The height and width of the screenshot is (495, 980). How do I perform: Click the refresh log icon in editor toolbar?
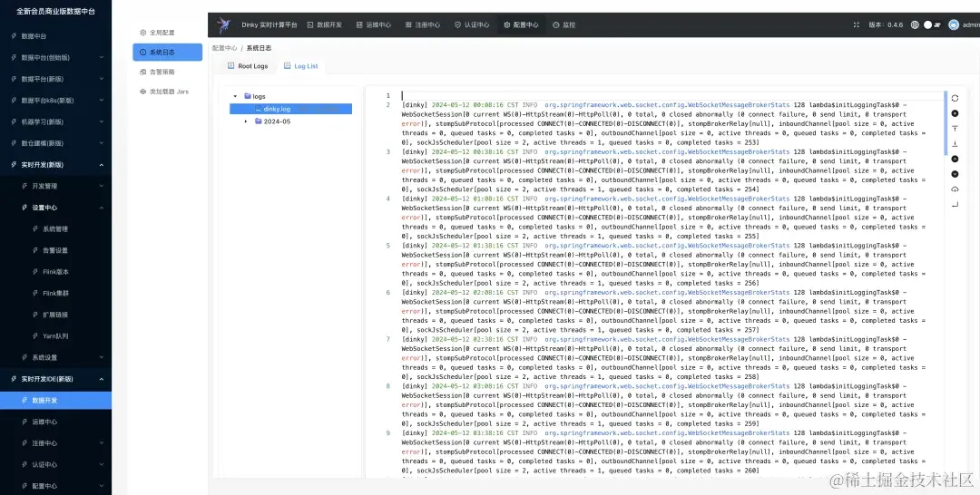pos(955,98)
